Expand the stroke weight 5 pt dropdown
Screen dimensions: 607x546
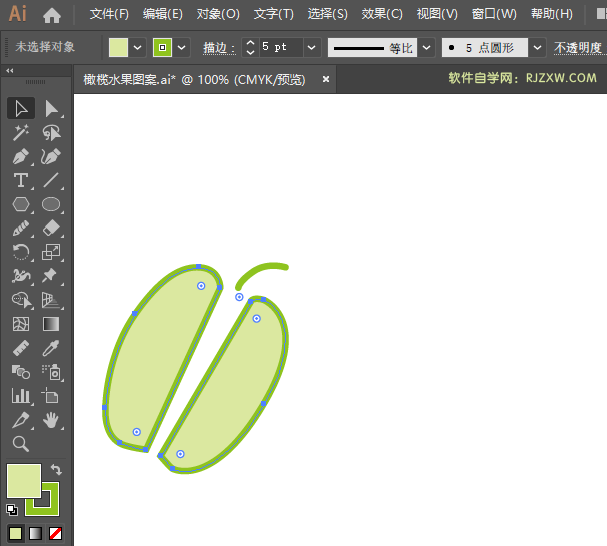tap(311, 47)
